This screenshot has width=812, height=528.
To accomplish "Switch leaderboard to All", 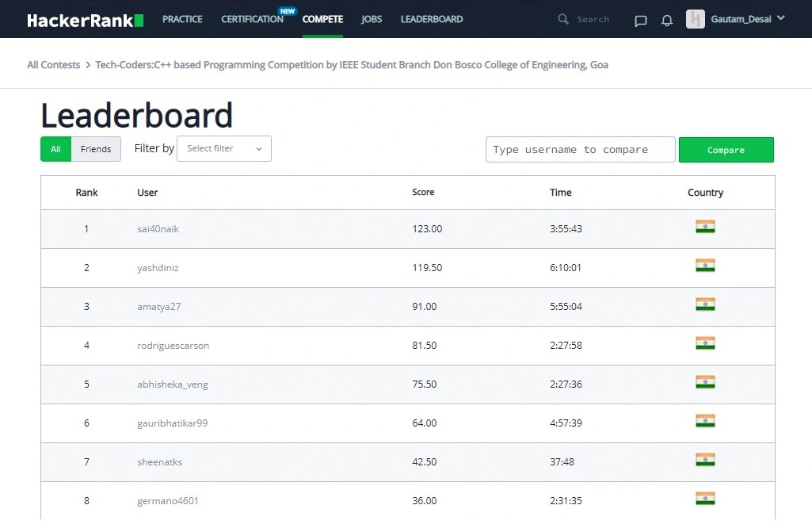I will coord(56,149).
